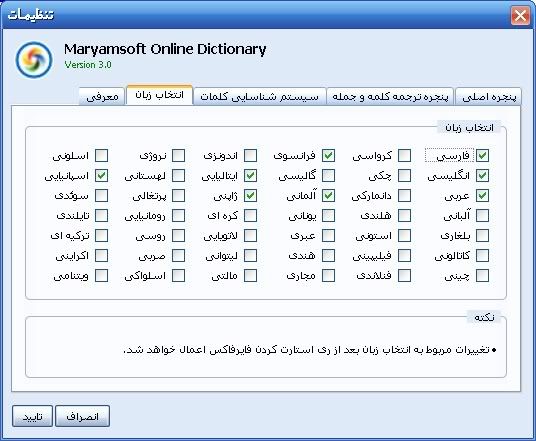Tick the اکراینی (Ukrainian) checkbox
This screenshot has height=441, width=536.
(x=101, y=255)
